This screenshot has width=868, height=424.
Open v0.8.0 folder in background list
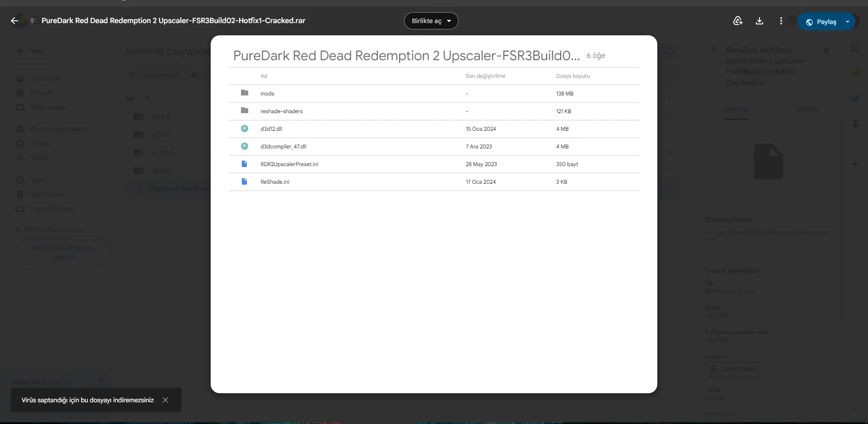160,116
